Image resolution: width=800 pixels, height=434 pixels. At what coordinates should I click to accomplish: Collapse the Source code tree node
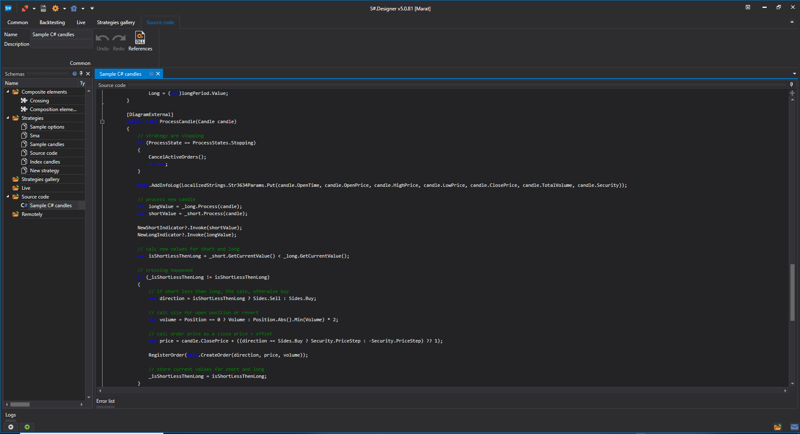[8, 197]
